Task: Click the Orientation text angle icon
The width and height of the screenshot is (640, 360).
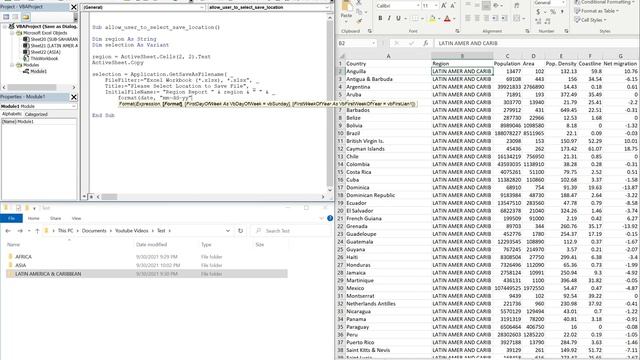Action: tap(497, 6)
